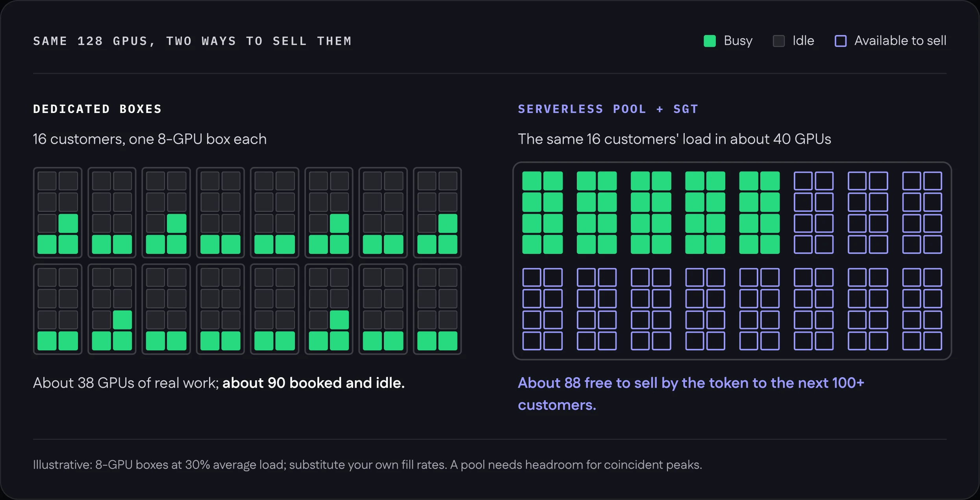The height and width of the screenshot is (500, 980).
Task: Click the 'Busy' legend label
Action: point(738,41)
